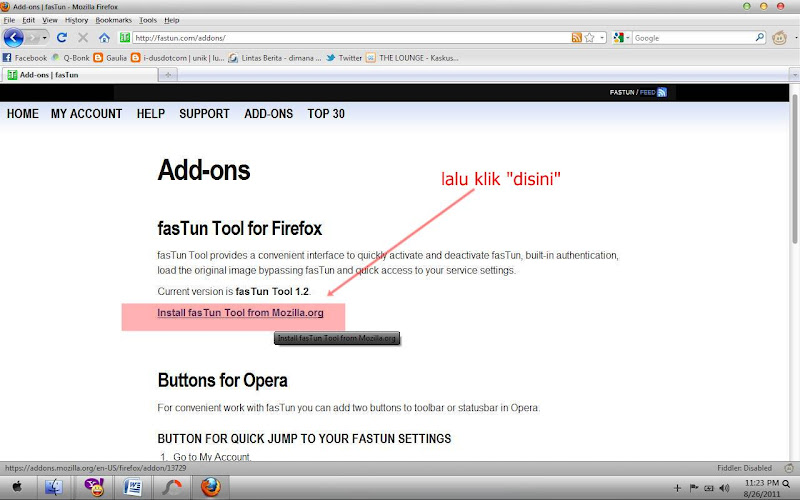Open the address bar history dropdown
This screenshot has width=800, height=500.
[x=602, y=38]
